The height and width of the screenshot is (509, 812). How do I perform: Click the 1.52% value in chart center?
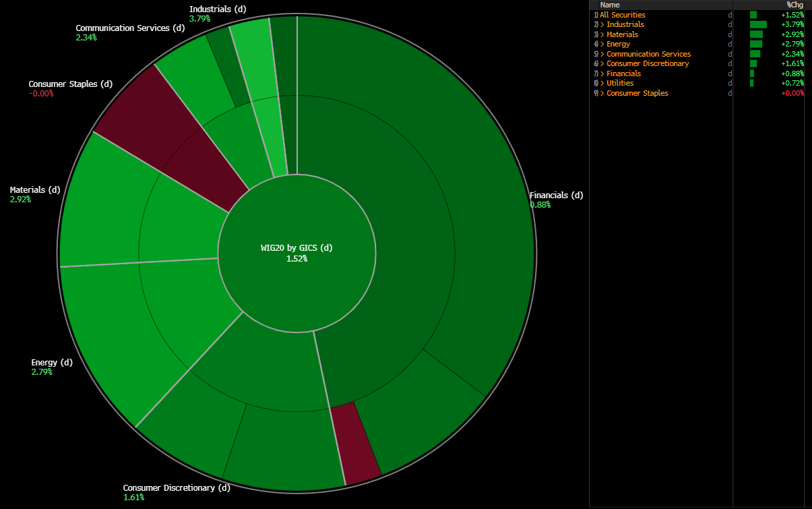pos(296,259)
